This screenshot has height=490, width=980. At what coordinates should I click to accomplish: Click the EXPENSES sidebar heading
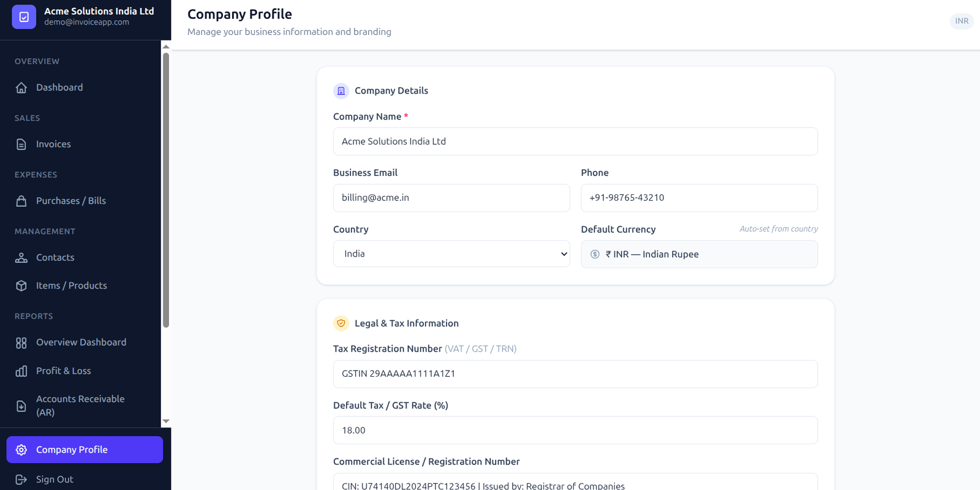pos(36,175)
